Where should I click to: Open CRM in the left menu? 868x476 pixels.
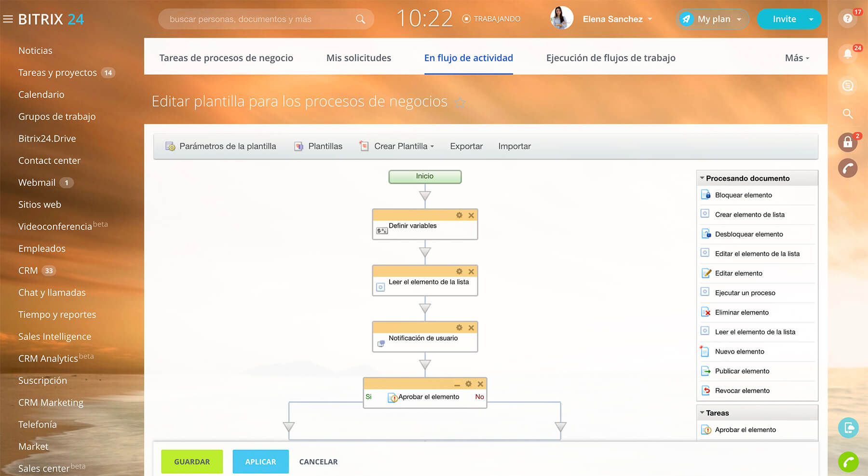28,271
